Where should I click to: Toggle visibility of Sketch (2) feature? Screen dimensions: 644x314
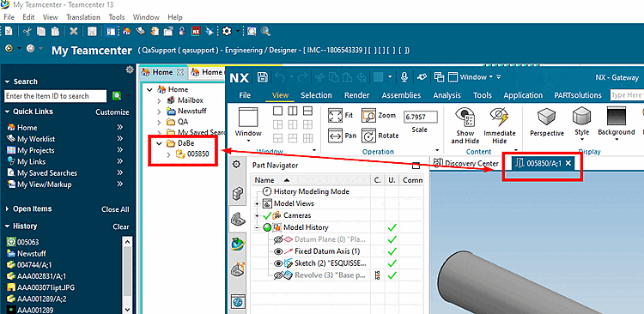[278, 263]
